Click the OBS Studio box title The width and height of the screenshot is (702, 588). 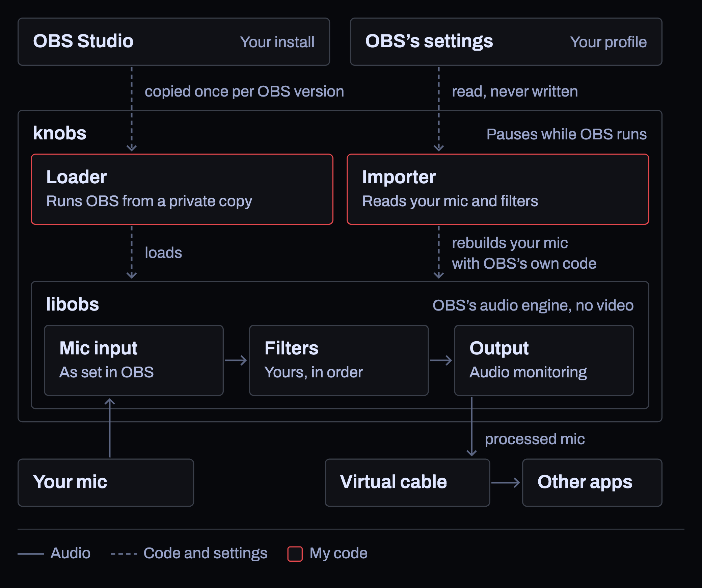83,41
